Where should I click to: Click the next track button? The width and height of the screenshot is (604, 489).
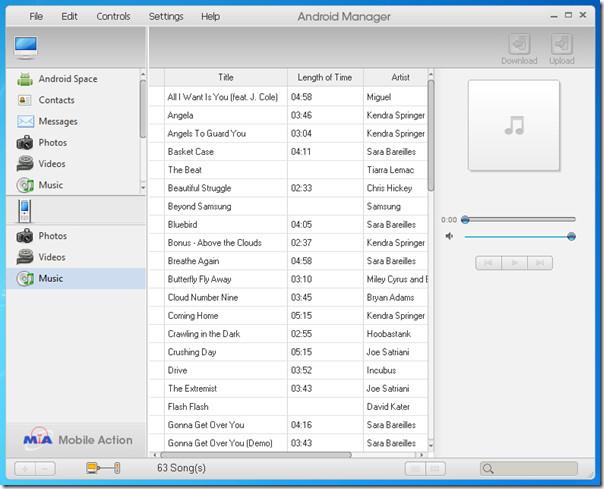pyautogui.click(x=540, y=263)
